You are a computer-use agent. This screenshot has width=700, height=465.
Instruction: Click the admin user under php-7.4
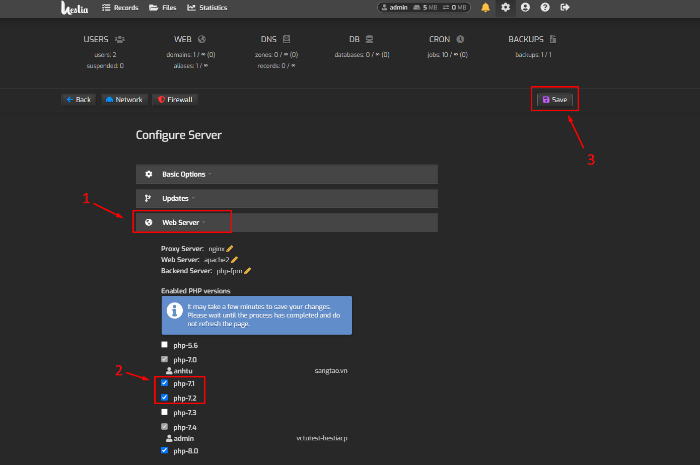(179, 439)
